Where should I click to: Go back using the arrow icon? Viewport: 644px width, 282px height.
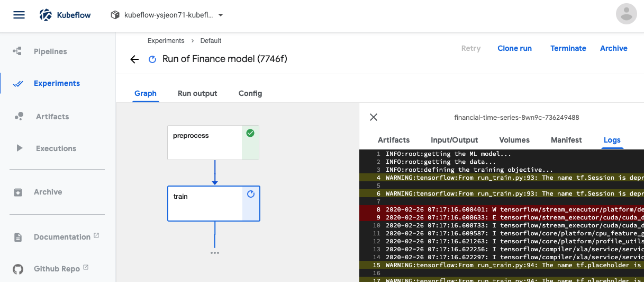(134, 59)
